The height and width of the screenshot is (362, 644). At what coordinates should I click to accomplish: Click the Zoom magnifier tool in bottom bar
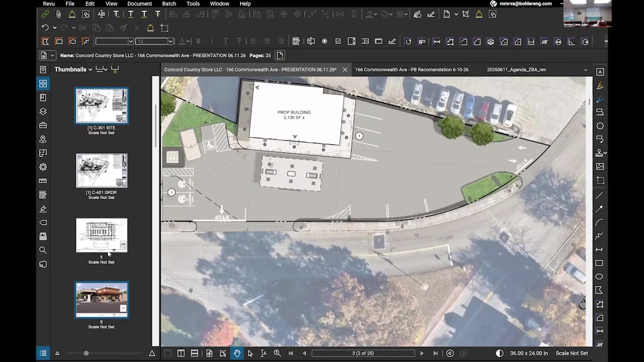pyautogui.click(x=277, y=353)
